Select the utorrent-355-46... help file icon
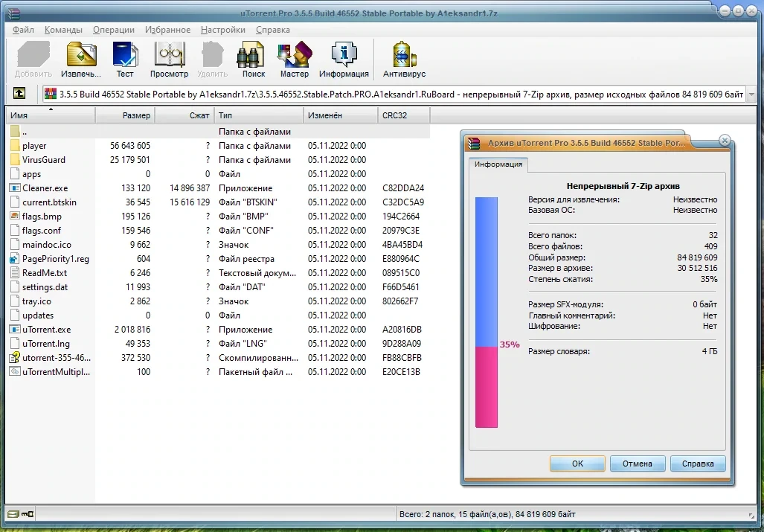Image resolution: width=764 pixels, height=532 pixels. 15,358
